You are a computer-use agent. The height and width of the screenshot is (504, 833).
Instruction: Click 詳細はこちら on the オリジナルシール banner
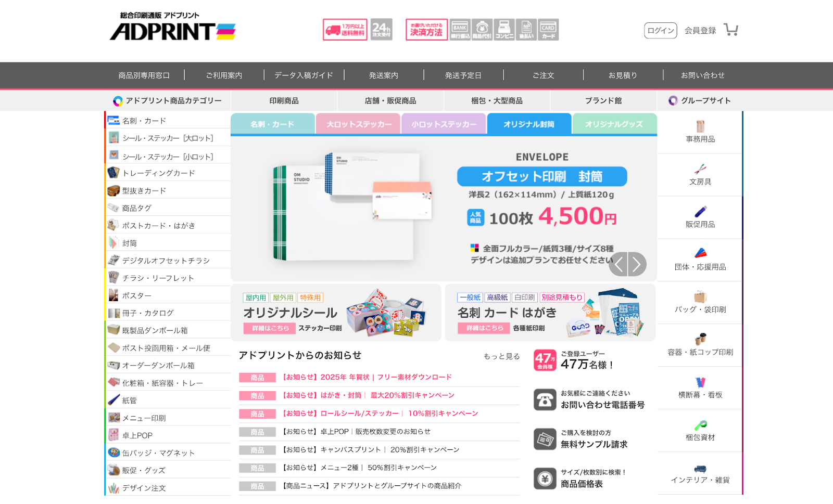click(x=270, y=328)
